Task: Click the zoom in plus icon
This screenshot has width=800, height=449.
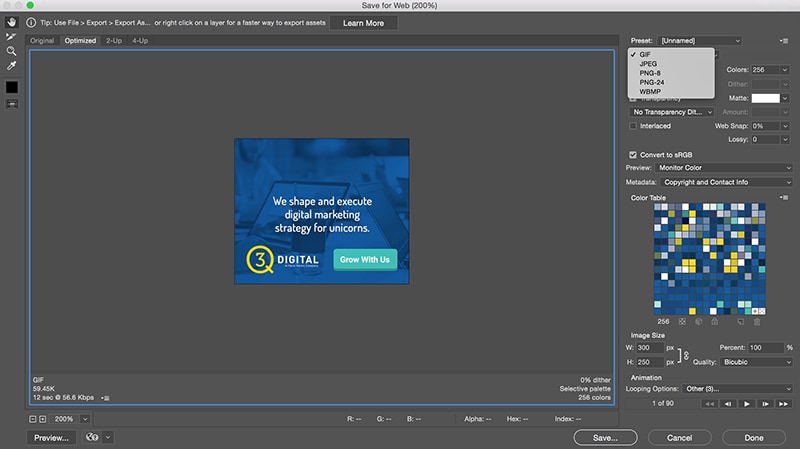Action: (43, 419)
